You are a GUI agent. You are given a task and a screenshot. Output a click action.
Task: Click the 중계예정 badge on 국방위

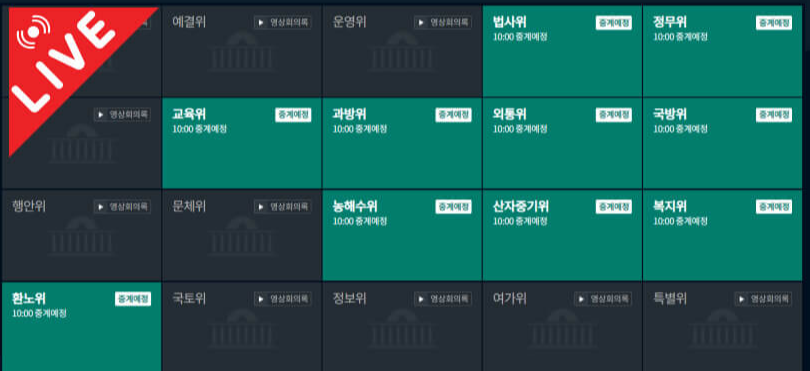pyautogui.click(x=774, y=115)
